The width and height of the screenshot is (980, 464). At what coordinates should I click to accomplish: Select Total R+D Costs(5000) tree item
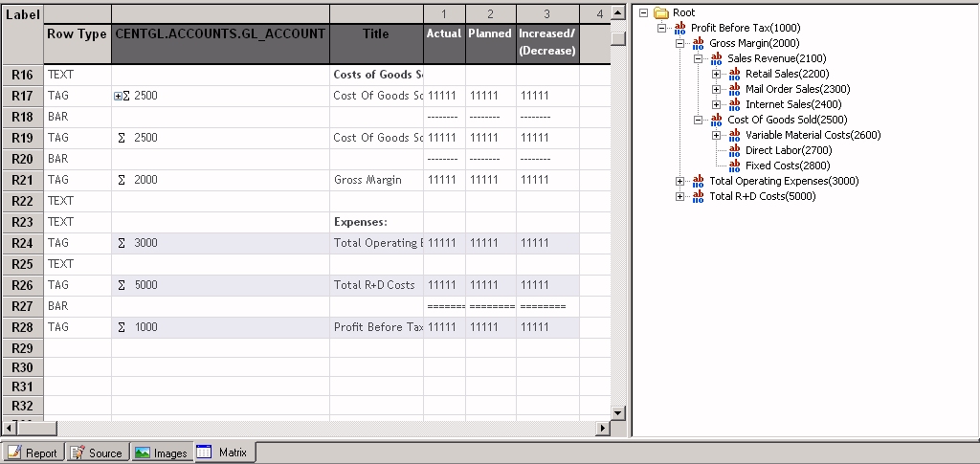click(762, 196)
